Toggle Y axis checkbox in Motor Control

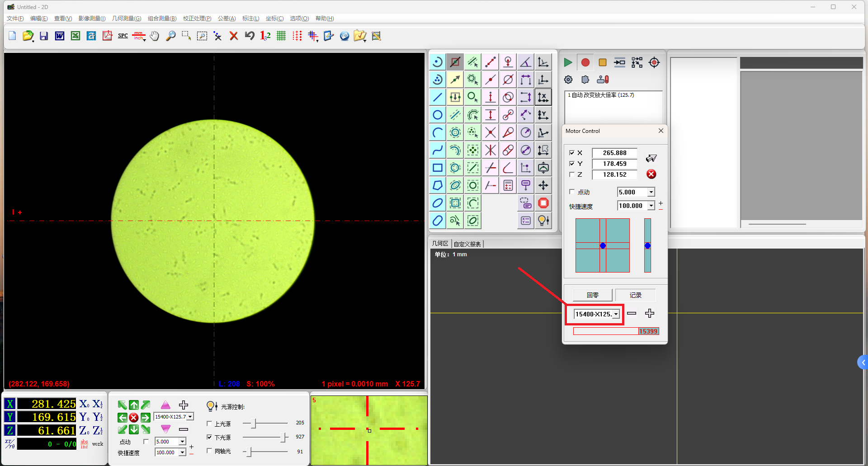pos(572,164)
